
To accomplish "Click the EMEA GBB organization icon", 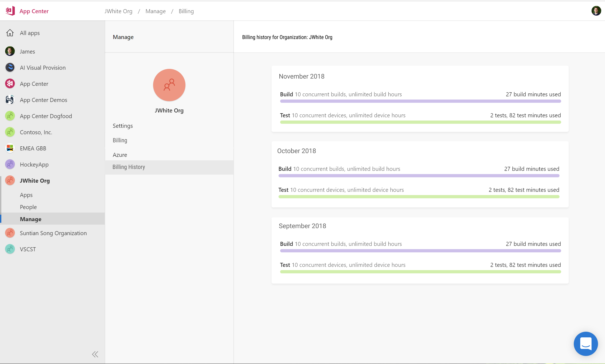I will coord(10,148).
